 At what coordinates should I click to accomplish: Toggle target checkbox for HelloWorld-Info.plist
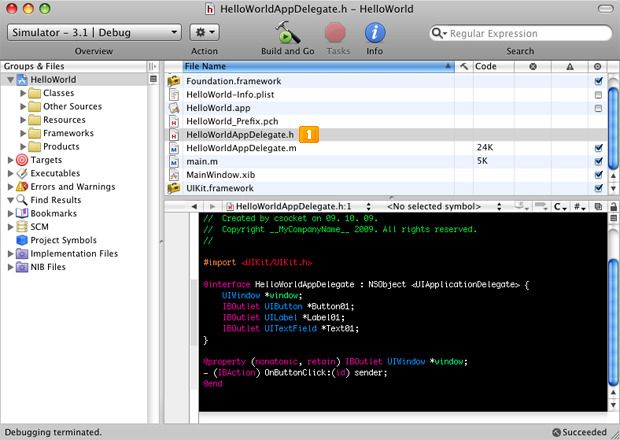click(x=598, y=95)
